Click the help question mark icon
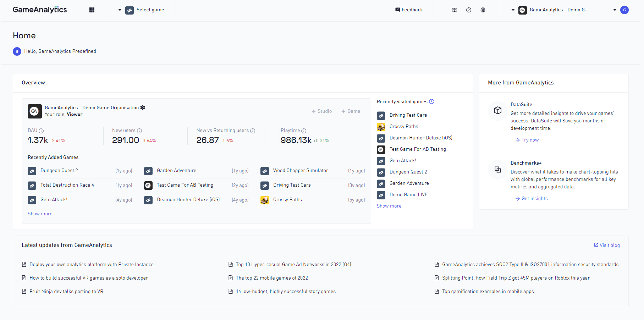 [469, 10]
